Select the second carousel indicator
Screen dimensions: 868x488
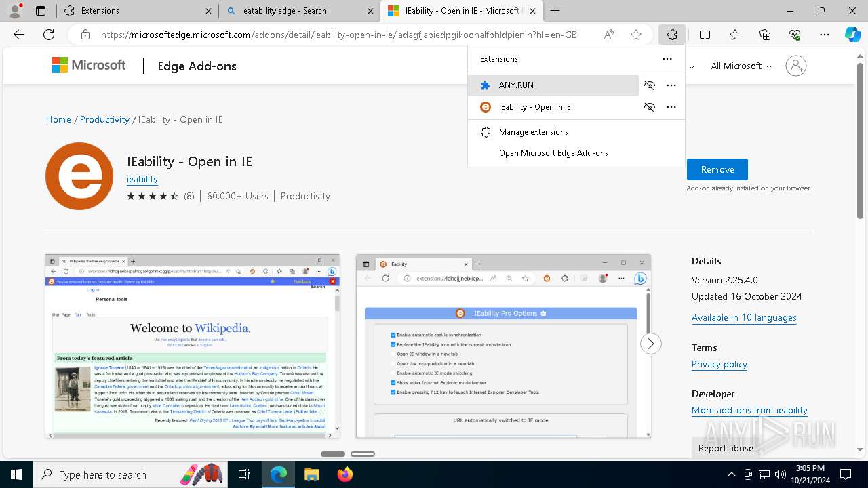click(363, 454)
